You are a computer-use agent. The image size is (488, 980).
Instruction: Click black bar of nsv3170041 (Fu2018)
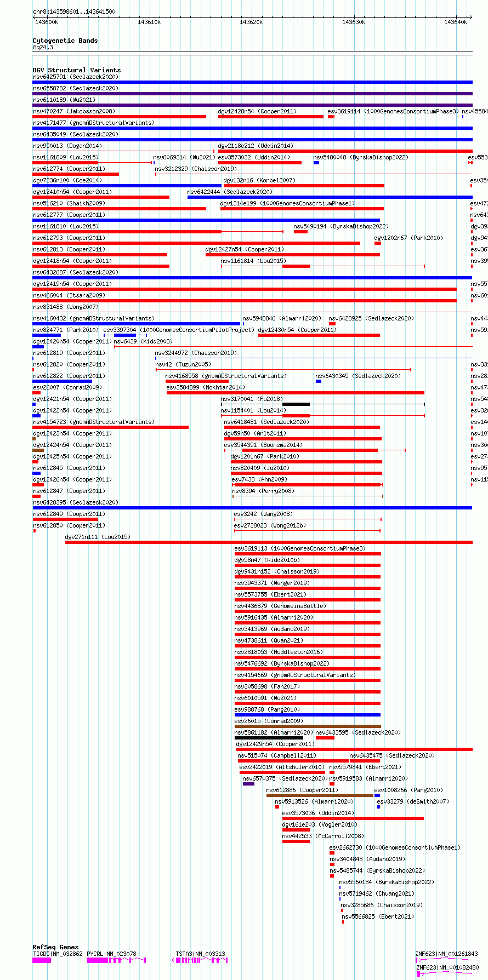[296, 404]
